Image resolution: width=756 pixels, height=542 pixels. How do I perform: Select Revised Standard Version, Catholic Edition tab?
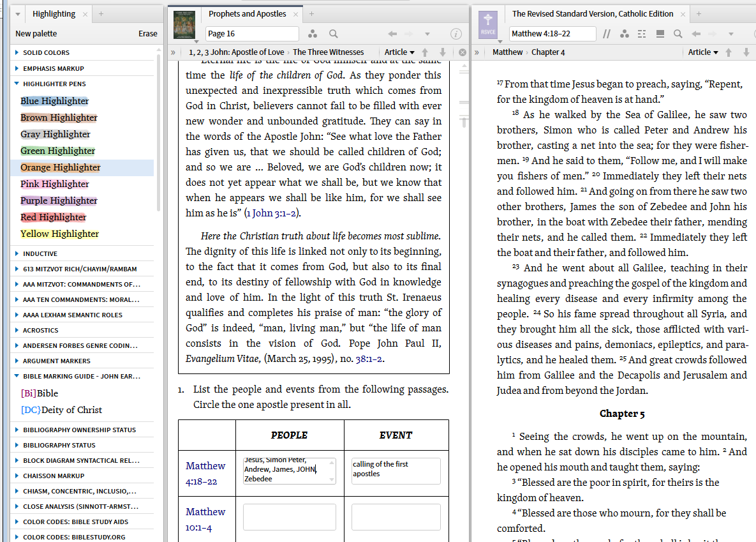click(593, 14)
